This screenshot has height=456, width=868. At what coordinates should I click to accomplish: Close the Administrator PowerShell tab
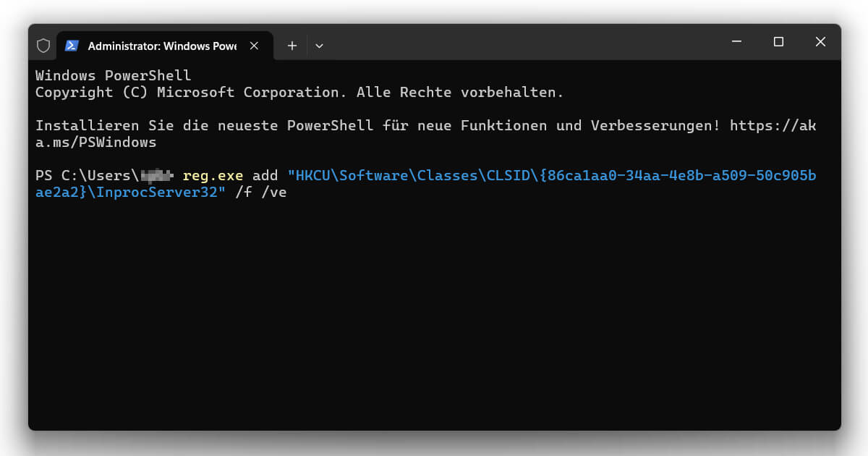tap(254, 45)
